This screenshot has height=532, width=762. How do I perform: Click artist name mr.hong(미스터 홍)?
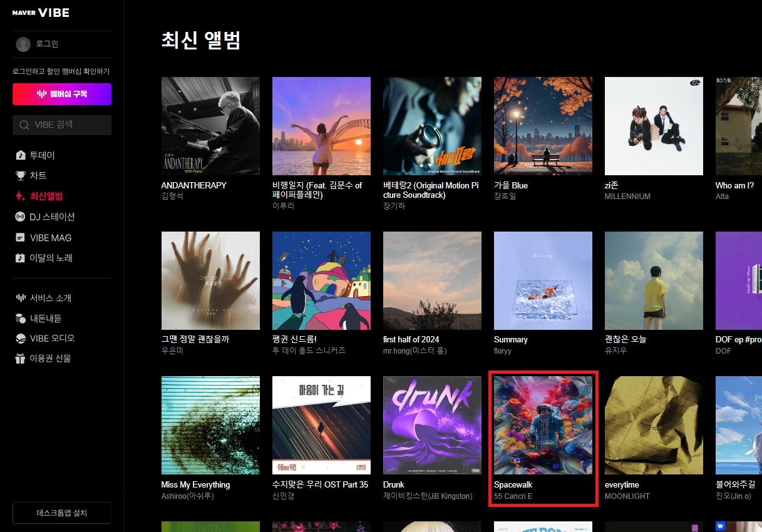click(x=415, y=350)
